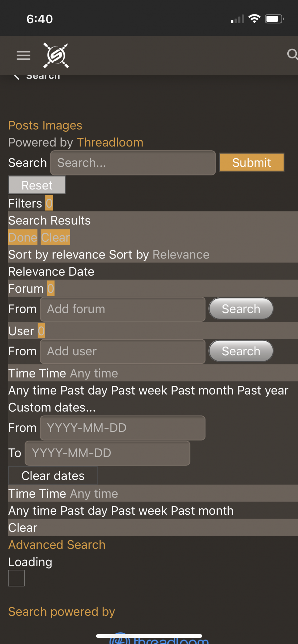The width and height of the screenshot is (298, 644).
Task: Open the hamburger menu
Action: tap(24, 55)
